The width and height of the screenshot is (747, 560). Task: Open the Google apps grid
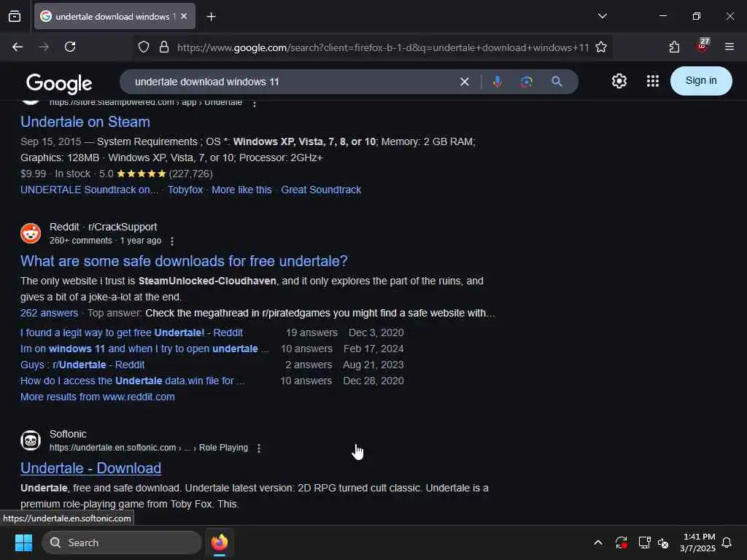click(x=653, y=81)
